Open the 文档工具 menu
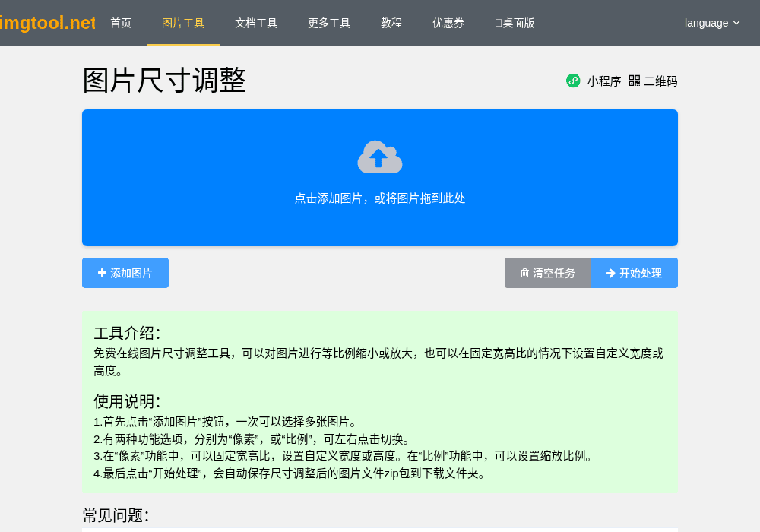 pyautogui.click(x=256, y=23)
